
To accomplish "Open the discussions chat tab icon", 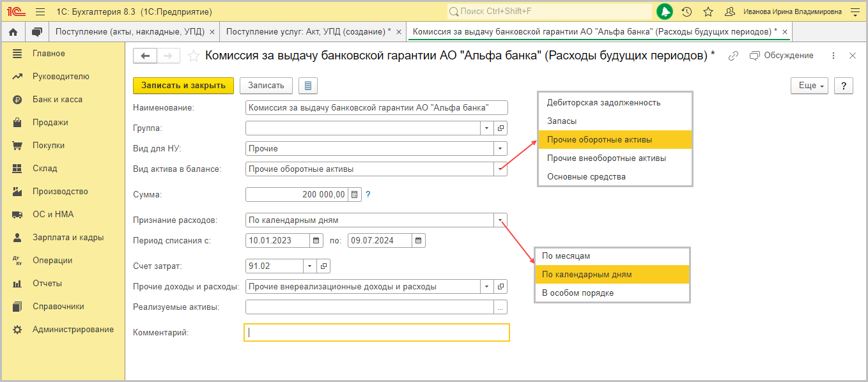I will (x=37, y=31).
